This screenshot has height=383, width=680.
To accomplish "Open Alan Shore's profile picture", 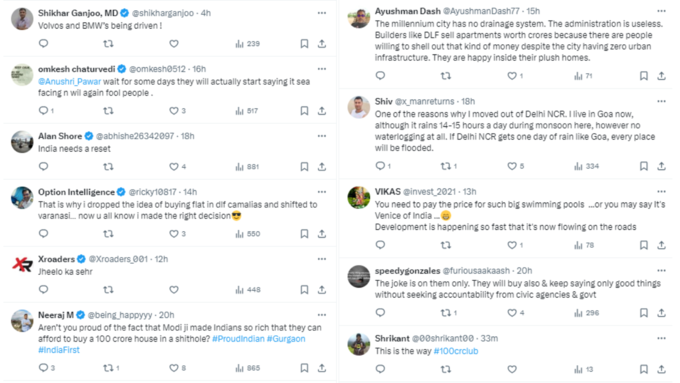I will [22, 142].
